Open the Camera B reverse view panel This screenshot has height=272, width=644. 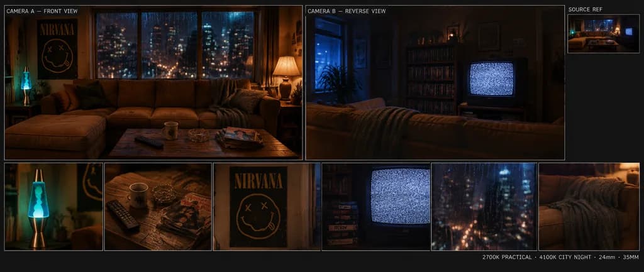435,82
